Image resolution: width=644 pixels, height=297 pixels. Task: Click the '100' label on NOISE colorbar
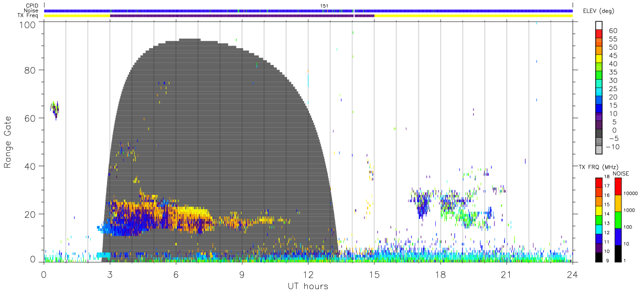(x=629, y=227)
